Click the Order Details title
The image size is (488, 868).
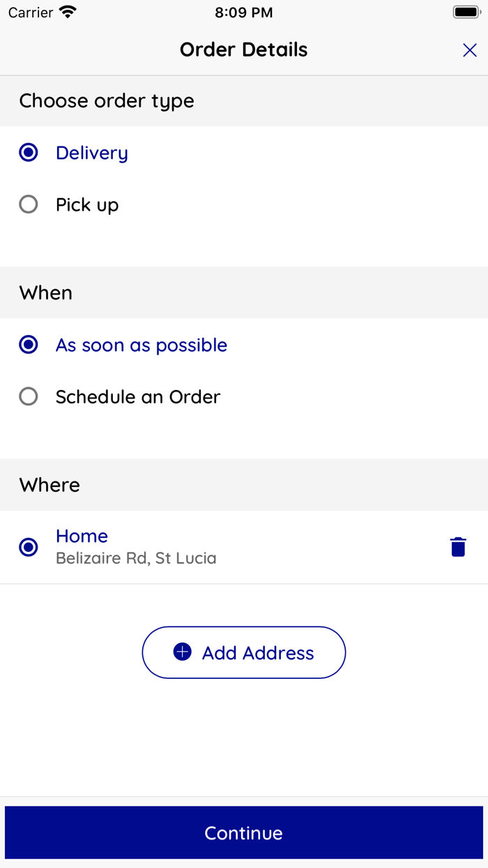(243, 50)
